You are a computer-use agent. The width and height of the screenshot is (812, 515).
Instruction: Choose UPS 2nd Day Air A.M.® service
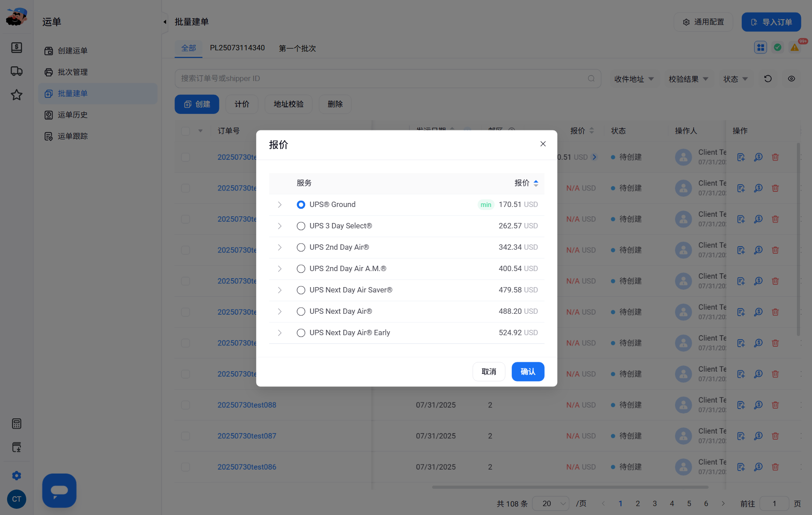tap(301, 269)
